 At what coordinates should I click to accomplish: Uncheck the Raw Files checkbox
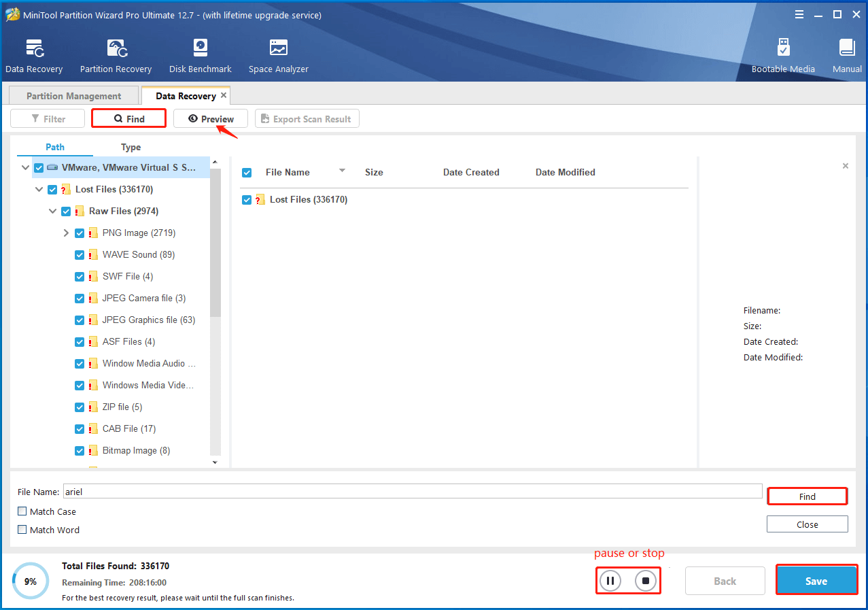[x=66, y=211]
